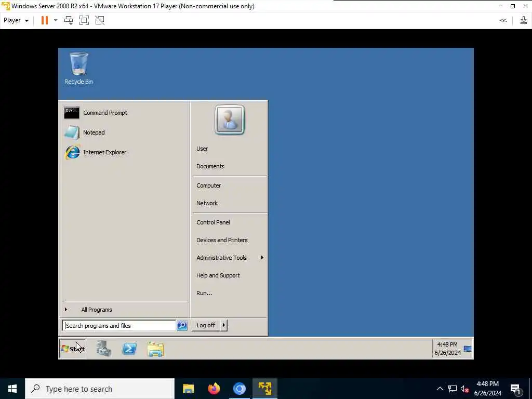This screenshot has width=532, height=399.
Task: Open host network status tray icon
Action: click(x=453, y=389)
